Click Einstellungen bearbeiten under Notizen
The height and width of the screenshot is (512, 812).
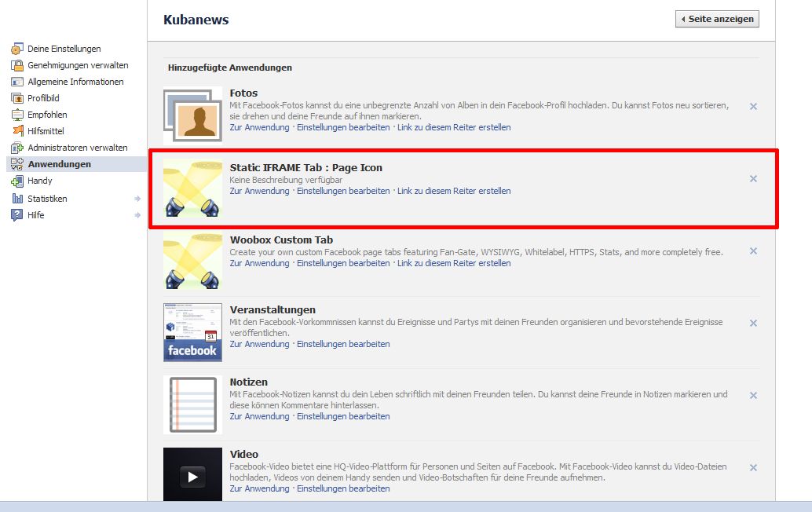pos(343,416)
